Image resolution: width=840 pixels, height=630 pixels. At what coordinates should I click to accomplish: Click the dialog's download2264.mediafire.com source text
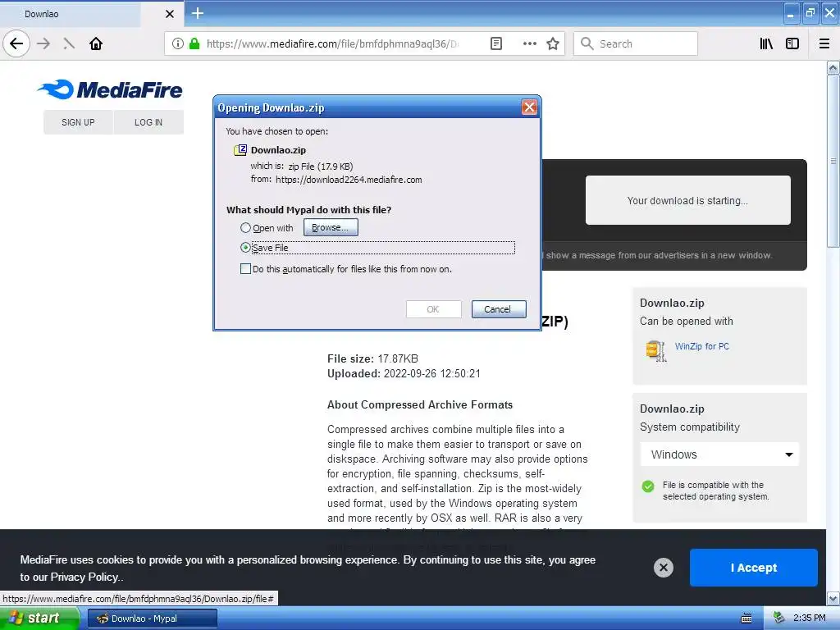pos(349,180)
